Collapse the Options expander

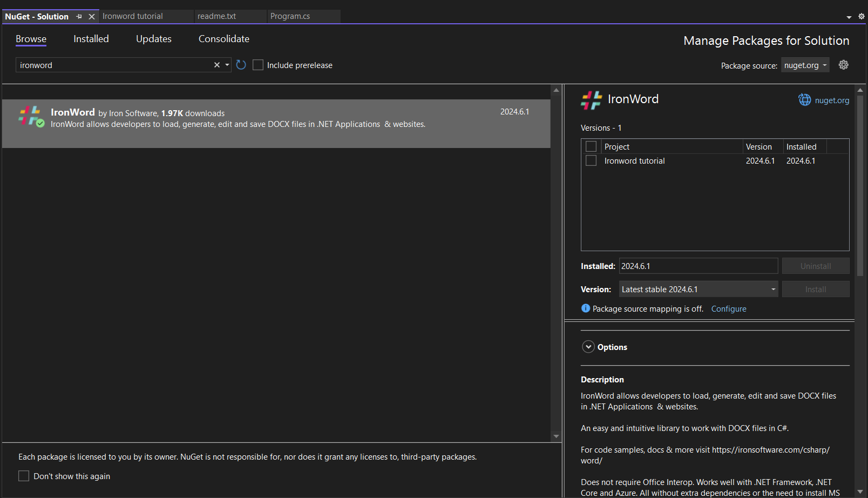coord(588,347)
